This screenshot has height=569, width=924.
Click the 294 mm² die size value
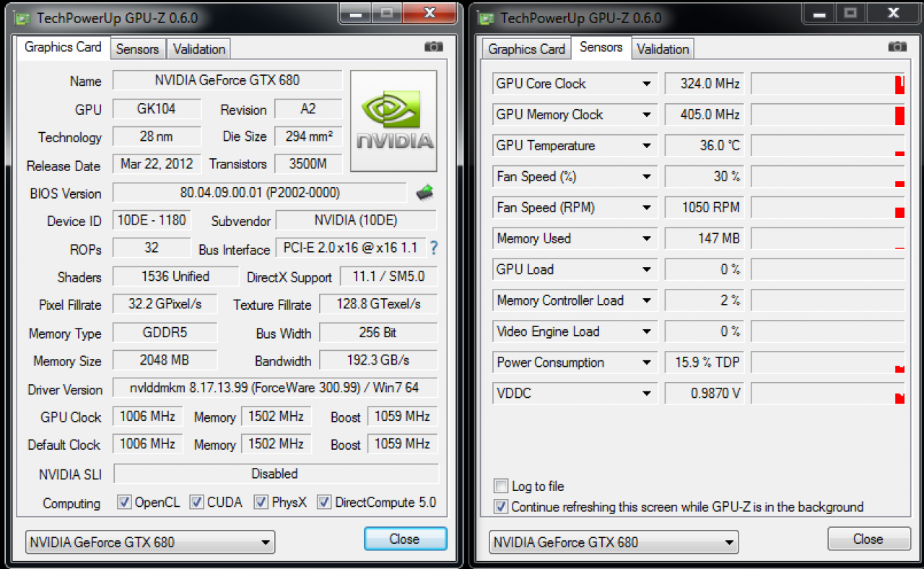pyautogui.click(x=308, y=136)
